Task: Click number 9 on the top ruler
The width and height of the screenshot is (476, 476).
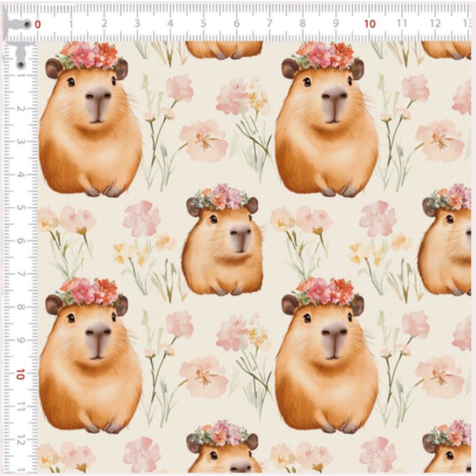Action: (x=336, y=24)
